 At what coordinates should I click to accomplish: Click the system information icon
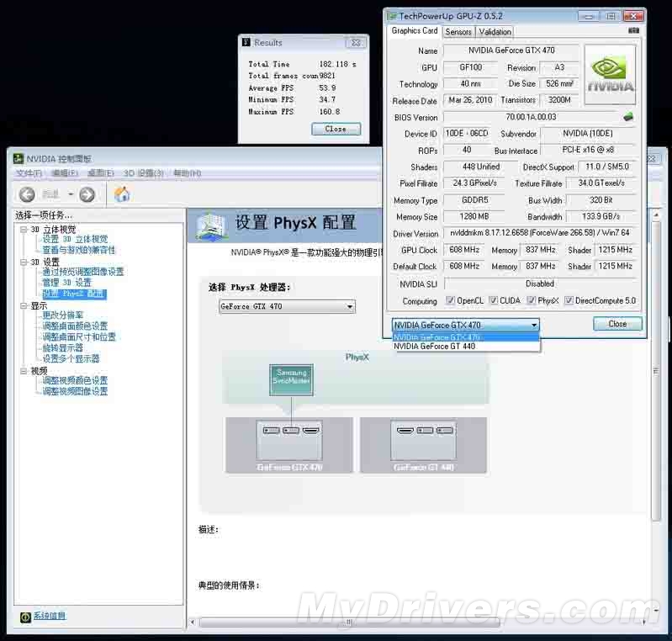[25, 617]
